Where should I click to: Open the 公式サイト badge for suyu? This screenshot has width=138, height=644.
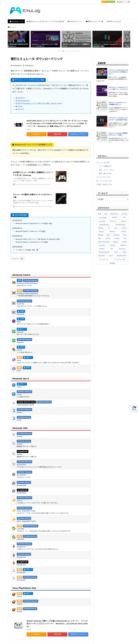(x=28, y=358)
